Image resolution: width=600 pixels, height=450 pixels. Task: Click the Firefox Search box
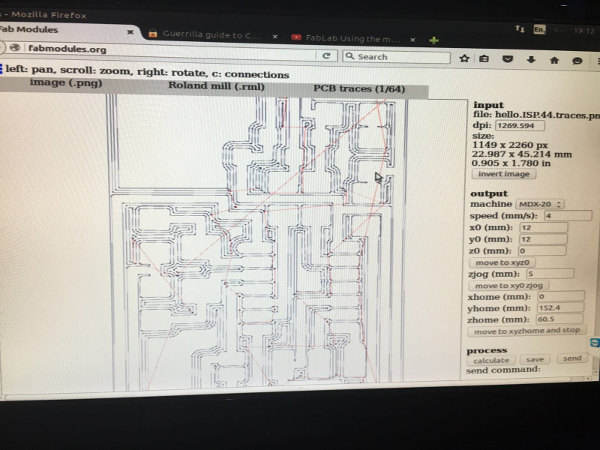point(396,57)
